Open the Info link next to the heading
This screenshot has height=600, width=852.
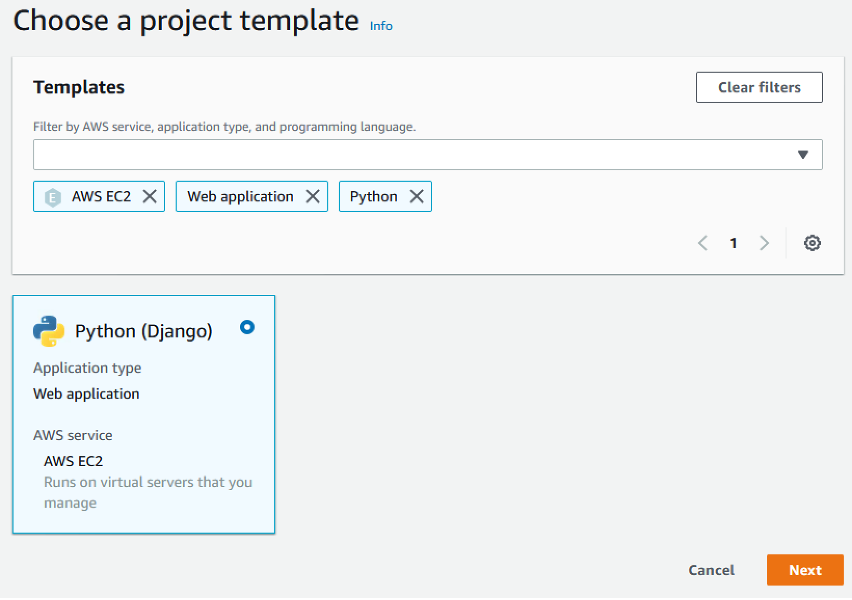[381, 26]
